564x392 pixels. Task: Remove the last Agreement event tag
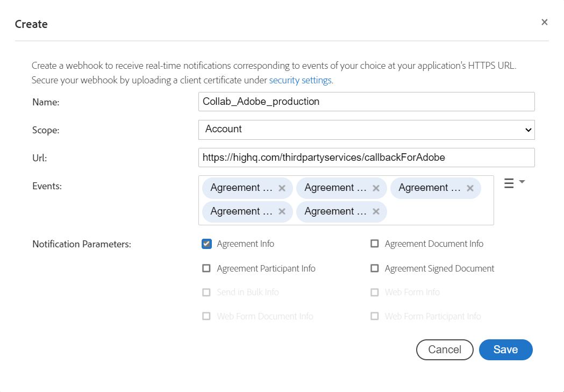point(376,212)
